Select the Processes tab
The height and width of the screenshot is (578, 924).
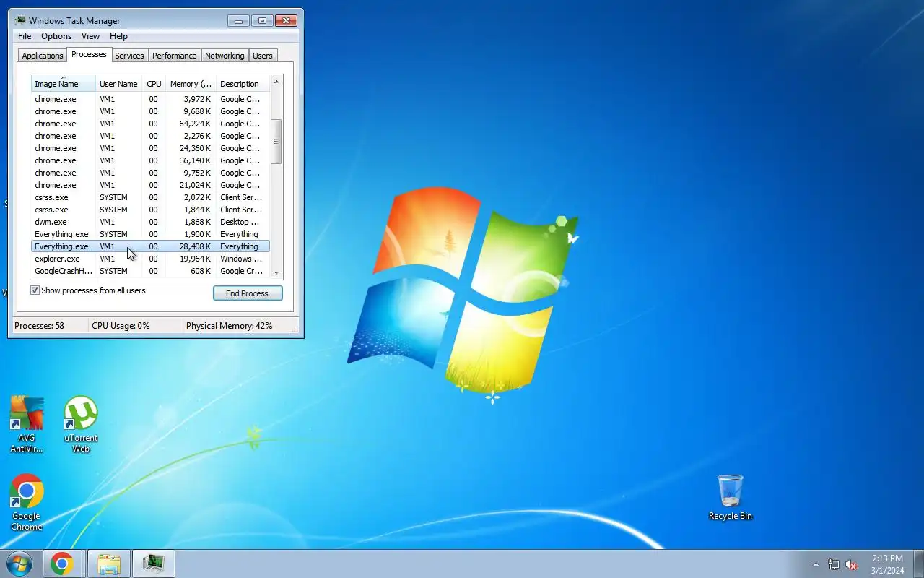click(89, 54)
